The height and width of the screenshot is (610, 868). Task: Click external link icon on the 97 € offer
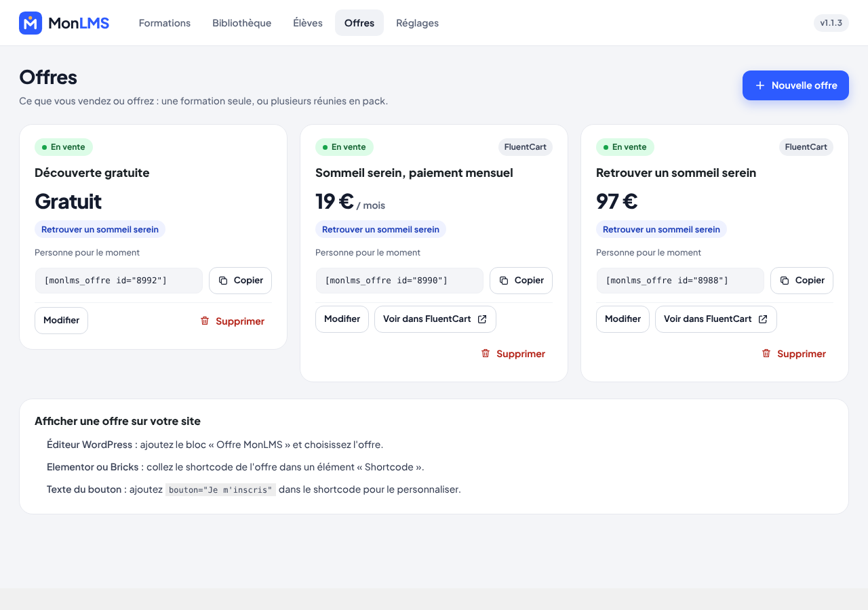(763, 319)
